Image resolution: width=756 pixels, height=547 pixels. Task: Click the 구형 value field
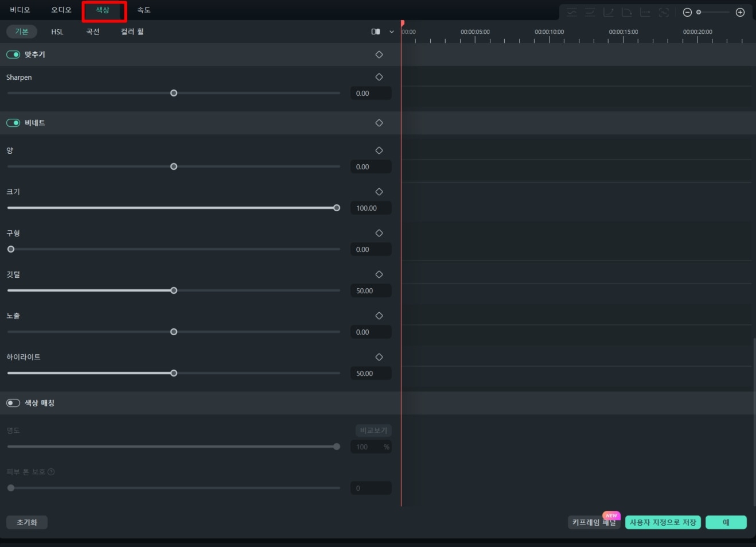point(371,249)
